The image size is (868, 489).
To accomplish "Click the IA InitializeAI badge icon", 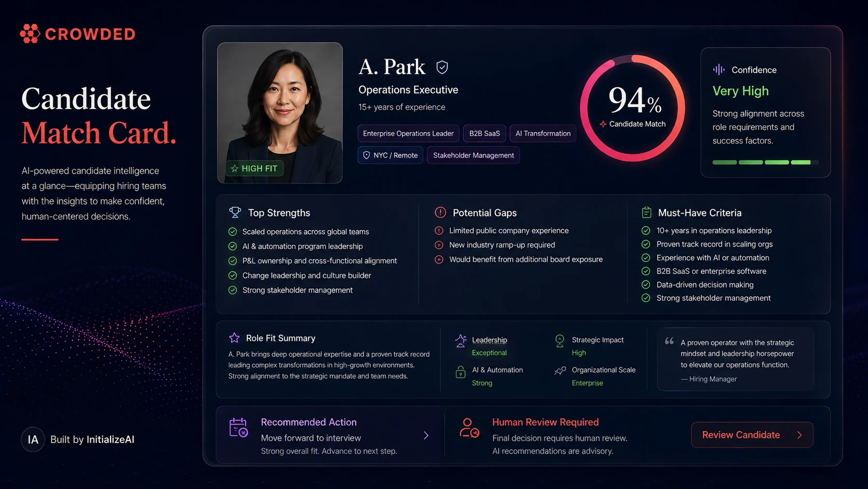I will pyautogui.click(x=33, y=440).
